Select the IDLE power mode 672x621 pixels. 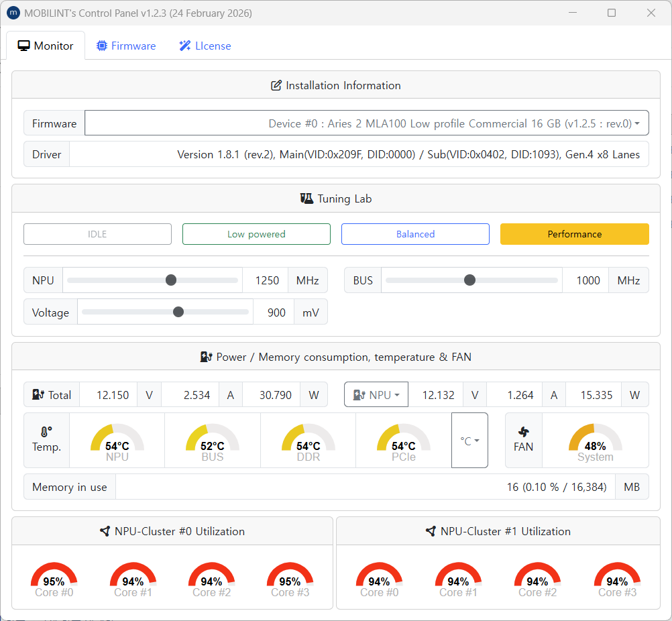click(x=97, y=234)
